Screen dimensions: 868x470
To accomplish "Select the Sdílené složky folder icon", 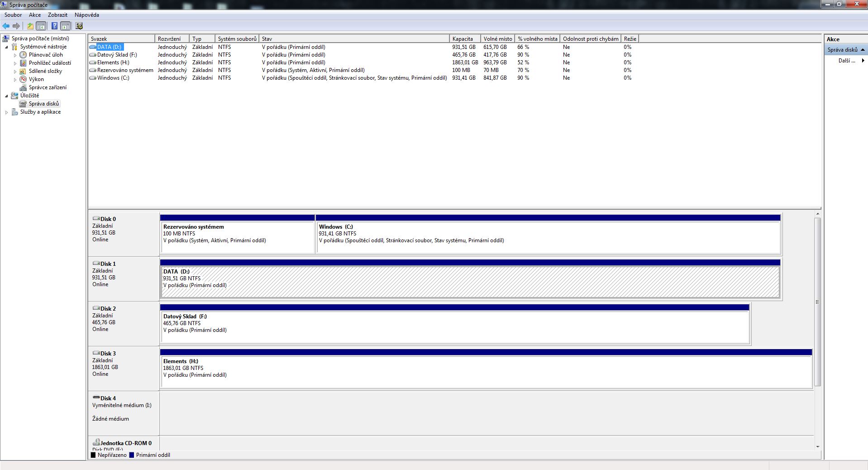I will point(23,71).
